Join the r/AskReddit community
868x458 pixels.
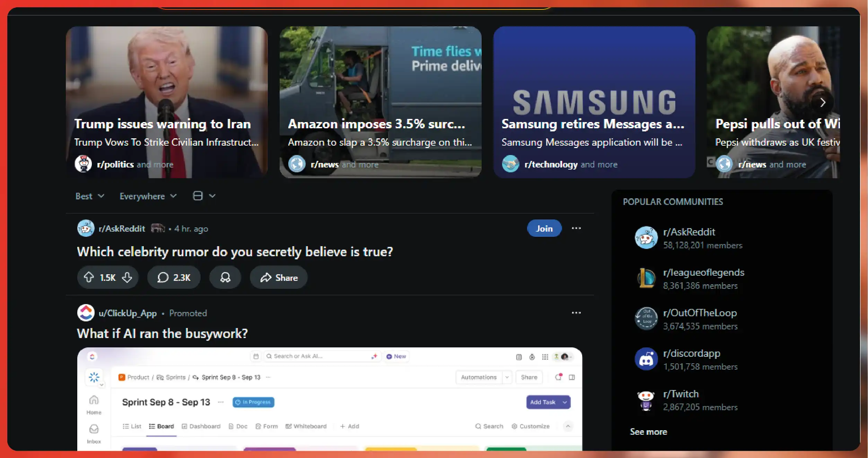[544, 228]
